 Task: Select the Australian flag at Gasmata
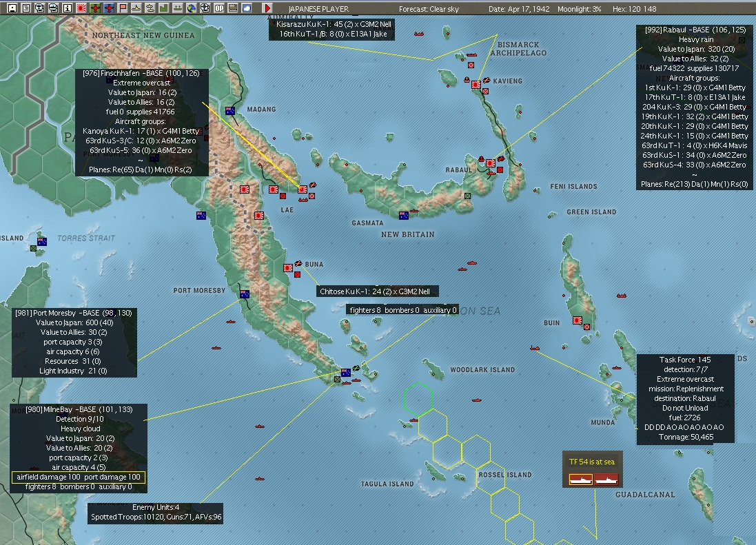click(404, 216)
